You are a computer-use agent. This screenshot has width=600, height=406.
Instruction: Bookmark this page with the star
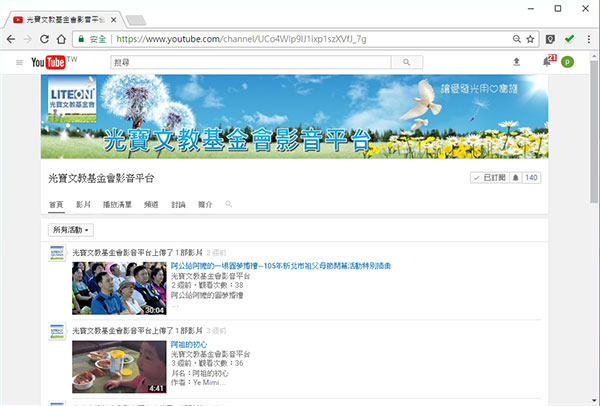530,39
